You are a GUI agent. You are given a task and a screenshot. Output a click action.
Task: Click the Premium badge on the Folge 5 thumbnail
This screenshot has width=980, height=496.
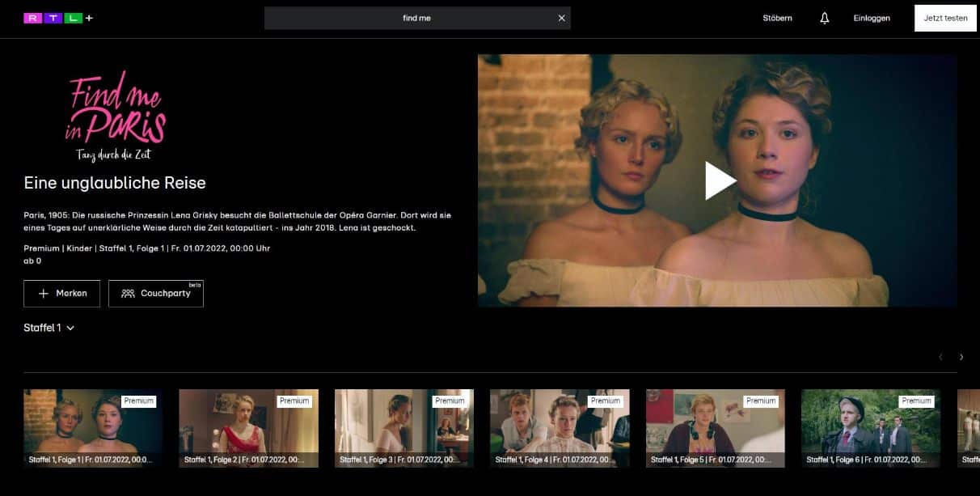coord(761,401)
